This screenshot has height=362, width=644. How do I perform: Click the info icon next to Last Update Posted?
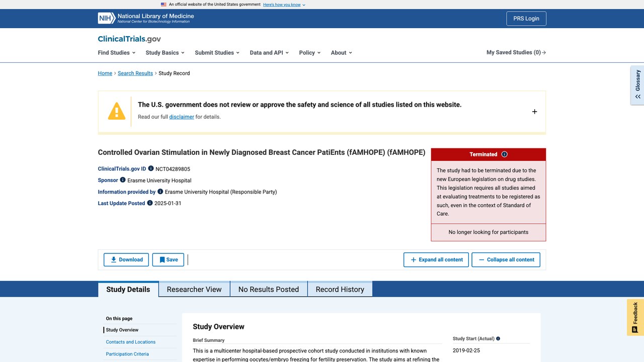(x=150, y=203)
